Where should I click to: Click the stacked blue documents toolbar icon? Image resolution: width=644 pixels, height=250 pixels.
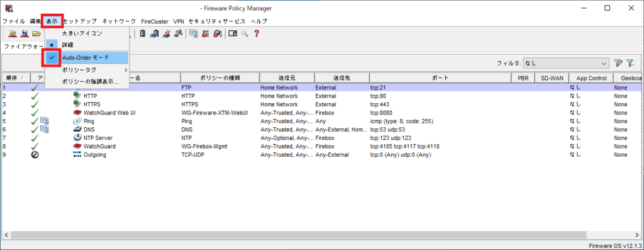pos(194,34)
